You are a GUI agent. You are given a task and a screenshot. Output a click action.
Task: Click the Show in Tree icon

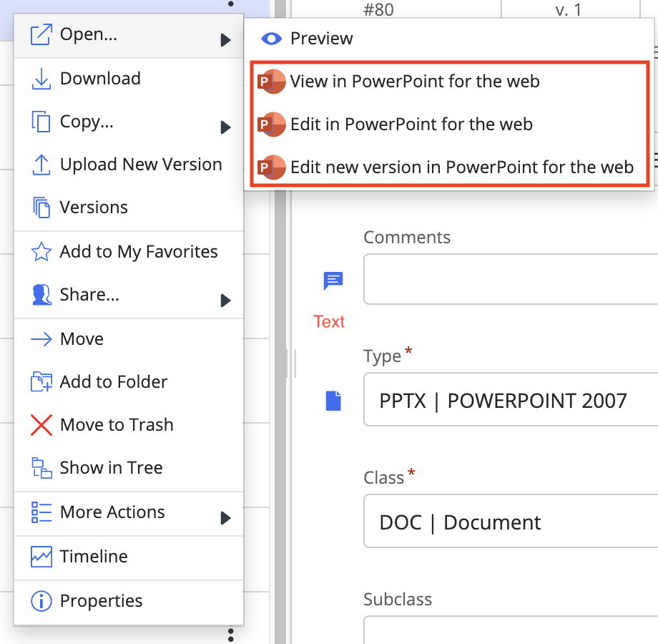coord(41,468)
